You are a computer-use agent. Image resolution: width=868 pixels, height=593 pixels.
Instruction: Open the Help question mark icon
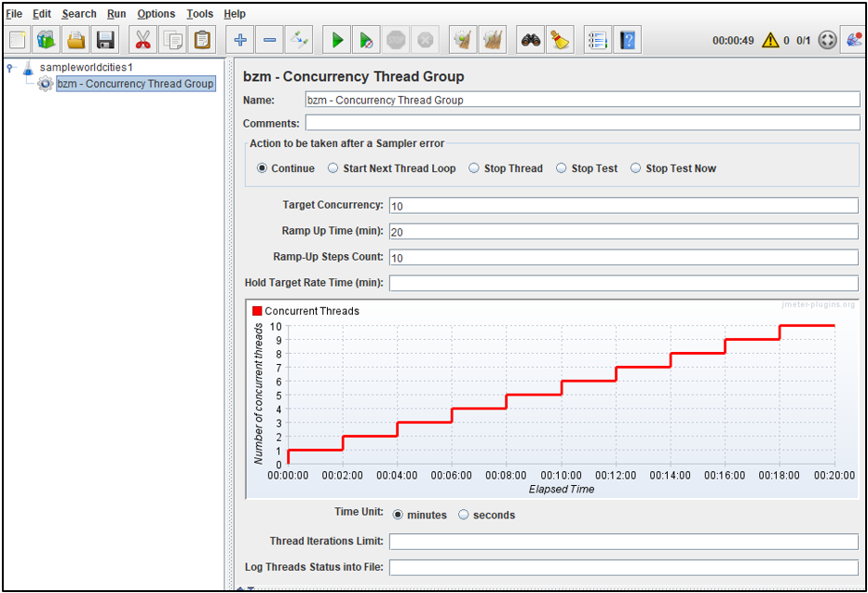coord(627,40)
